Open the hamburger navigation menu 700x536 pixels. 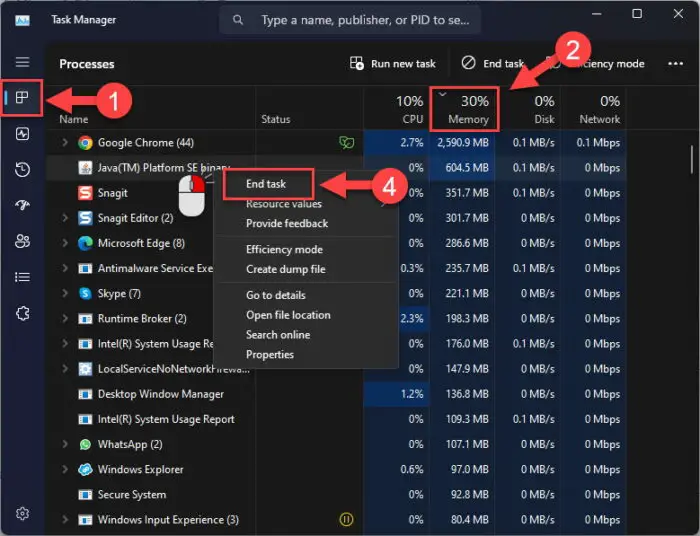click(x=22, y=62)
